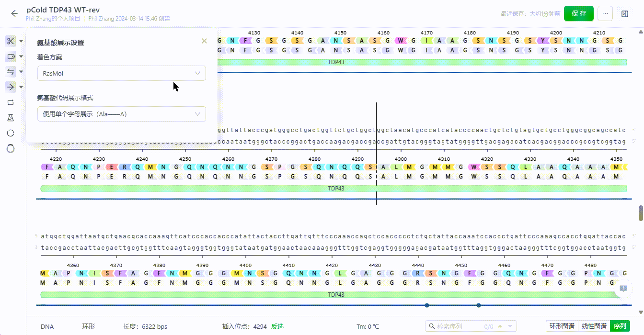Select the 序列 view tab
The image size is (644, 335).
point(620,326)
